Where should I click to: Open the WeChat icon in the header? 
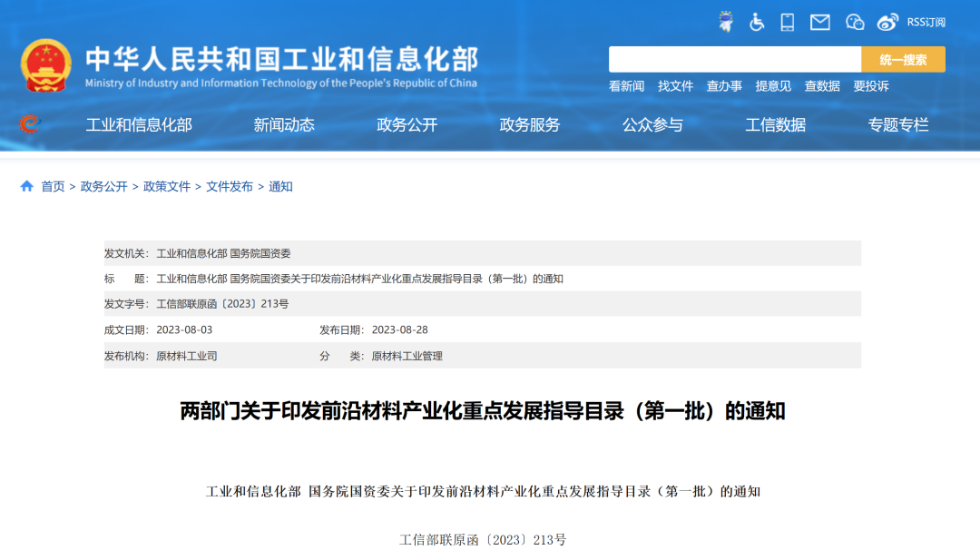tap(854, 22)
